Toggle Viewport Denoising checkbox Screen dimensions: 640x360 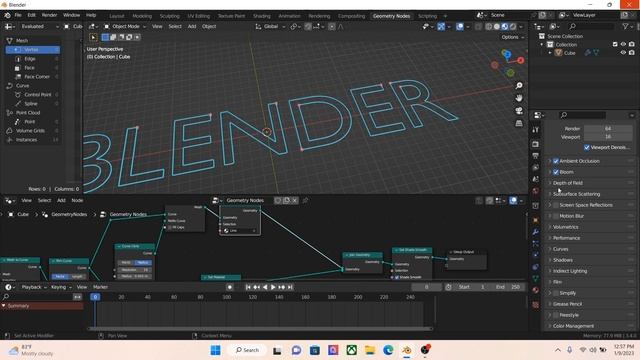(587, 147)
